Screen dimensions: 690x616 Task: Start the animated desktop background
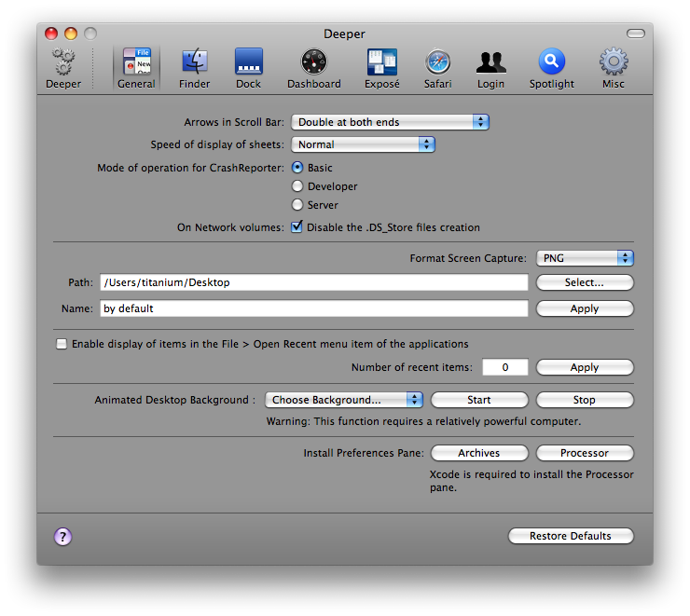point(479,400)
